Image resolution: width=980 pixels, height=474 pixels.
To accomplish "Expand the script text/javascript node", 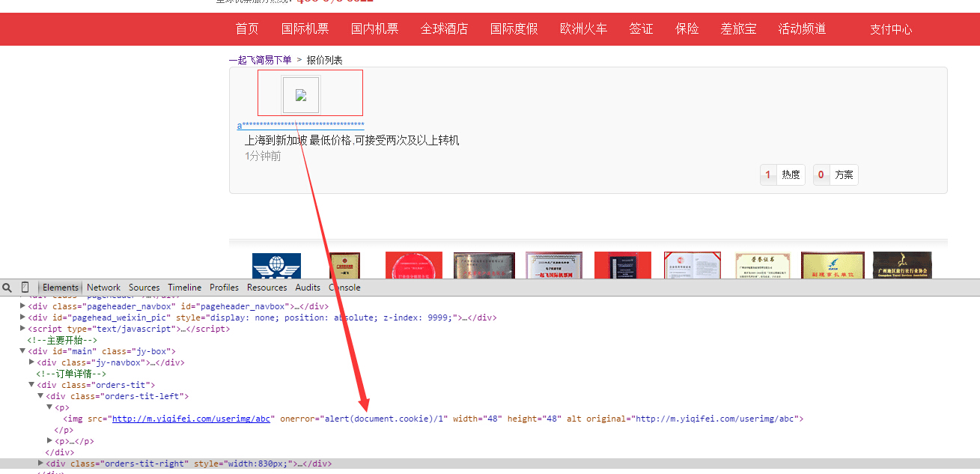I will [22, 329].
